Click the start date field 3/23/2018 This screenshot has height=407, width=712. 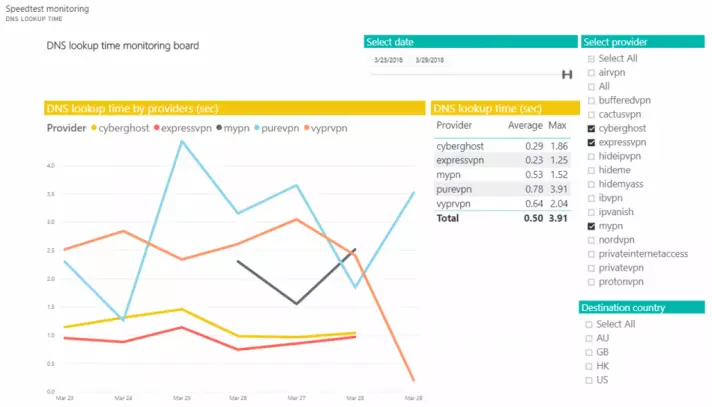pyautogui.click(x=387, y=60)
